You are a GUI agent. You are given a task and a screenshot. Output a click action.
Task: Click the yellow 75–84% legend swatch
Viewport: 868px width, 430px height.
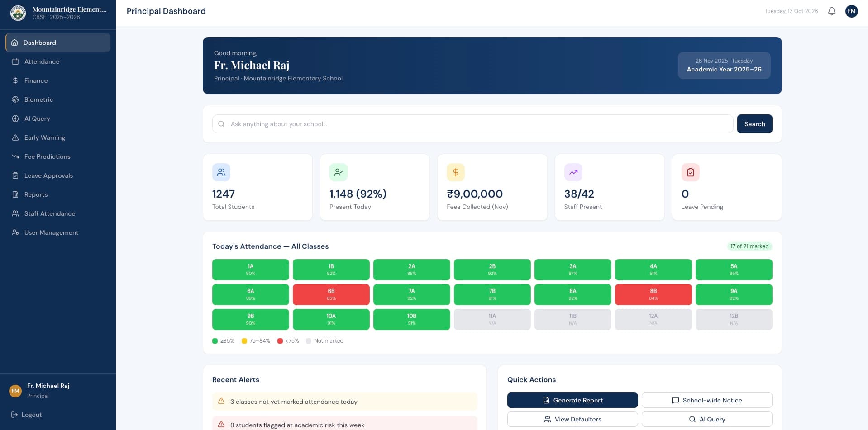click(244, 341)
